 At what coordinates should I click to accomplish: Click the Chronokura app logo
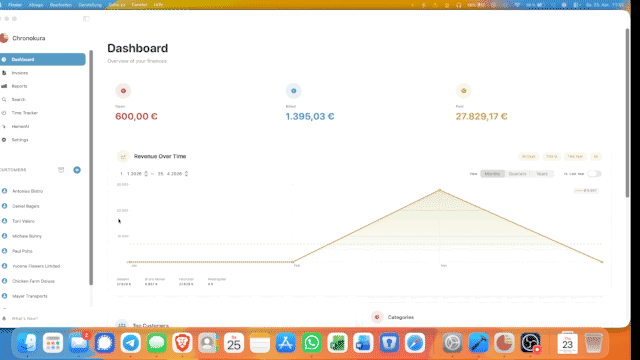(4, 38)
